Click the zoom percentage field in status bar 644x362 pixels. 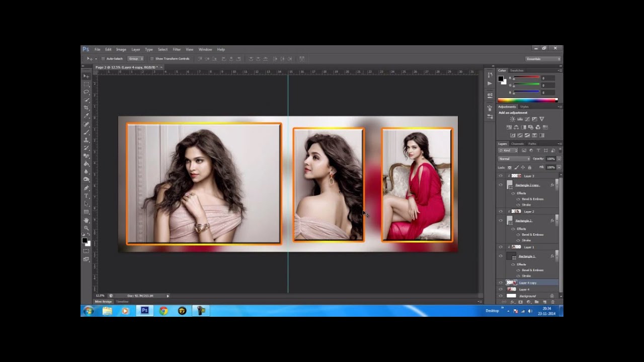pyautogui.click(x=100, y=296)
